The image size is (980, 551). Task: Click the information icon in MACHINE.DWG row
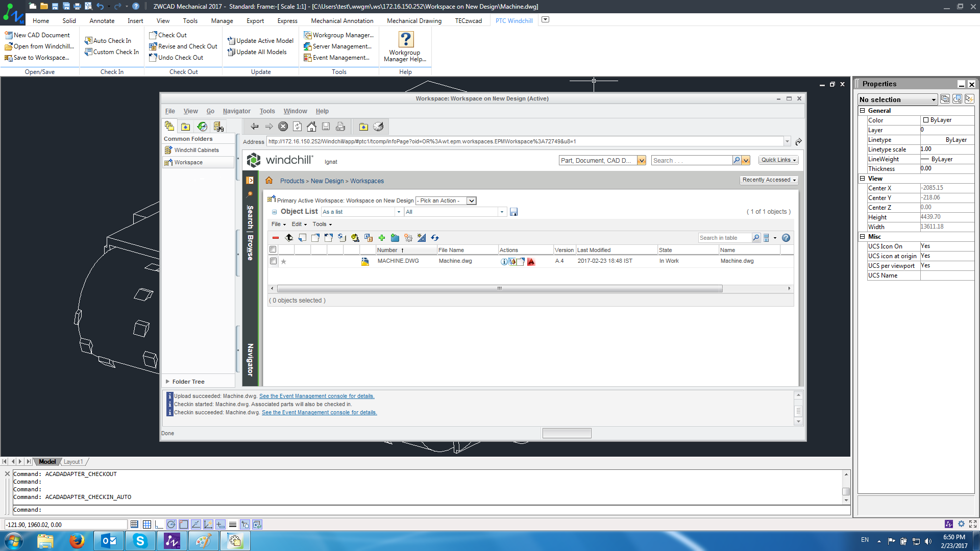coord(504,261)
